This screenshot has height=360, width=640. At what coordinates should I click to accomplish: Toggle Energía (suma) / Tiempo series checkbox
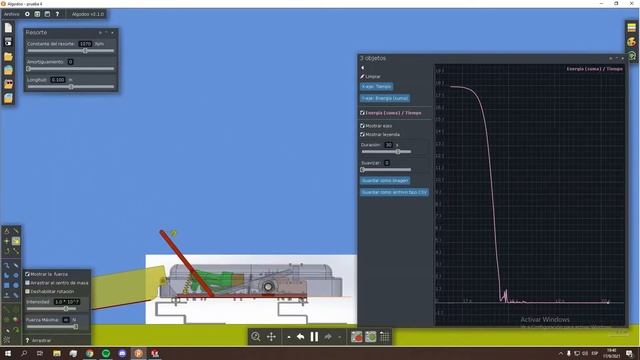pyautogui.click(x=362, y=113)
